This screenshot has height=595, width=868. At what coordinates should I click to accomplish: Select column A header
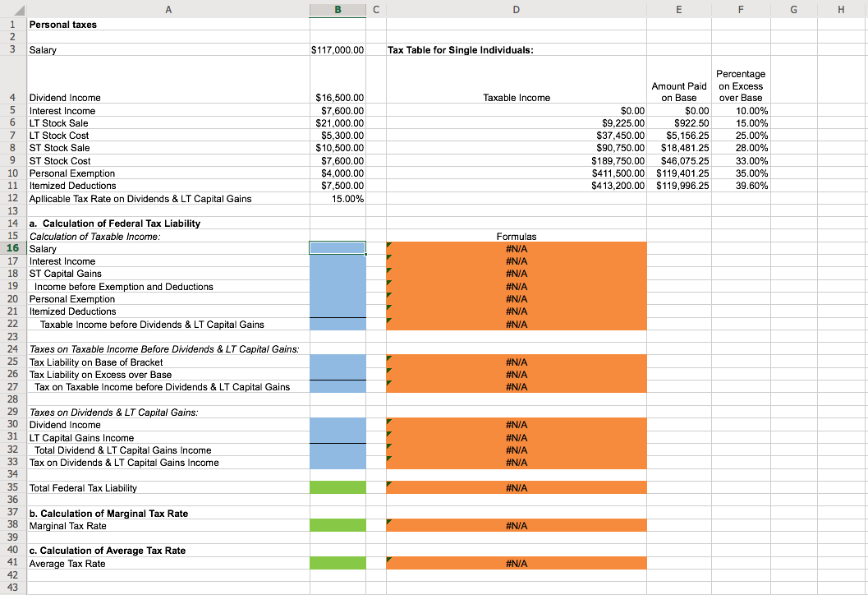pos(168,9)
